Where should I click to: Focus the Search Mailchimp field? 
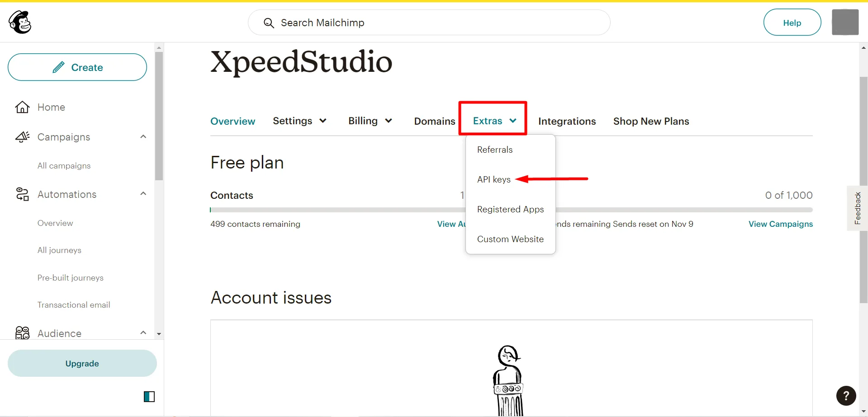429,23
